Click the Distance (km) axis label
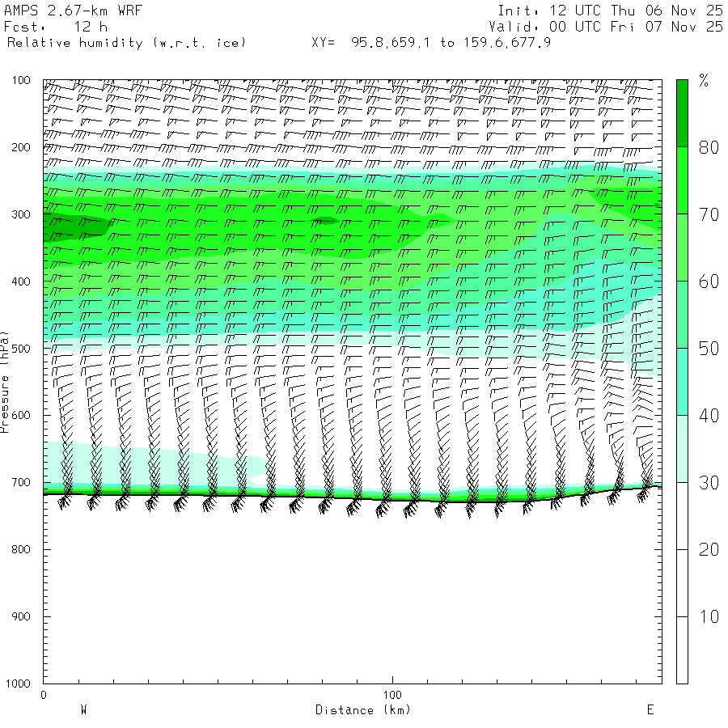Image resolution: width=728 pixels, height=728 pixels. (x=362, y=710)
